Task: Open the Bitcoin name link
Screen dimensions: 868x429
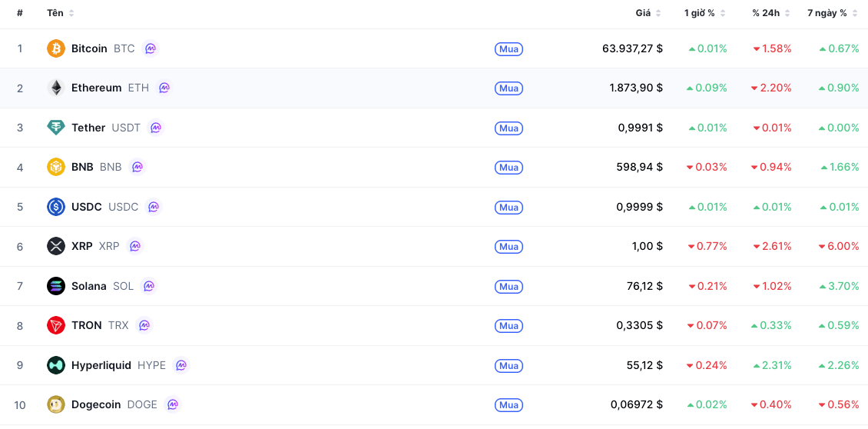Action: click(x=89, y=48)
